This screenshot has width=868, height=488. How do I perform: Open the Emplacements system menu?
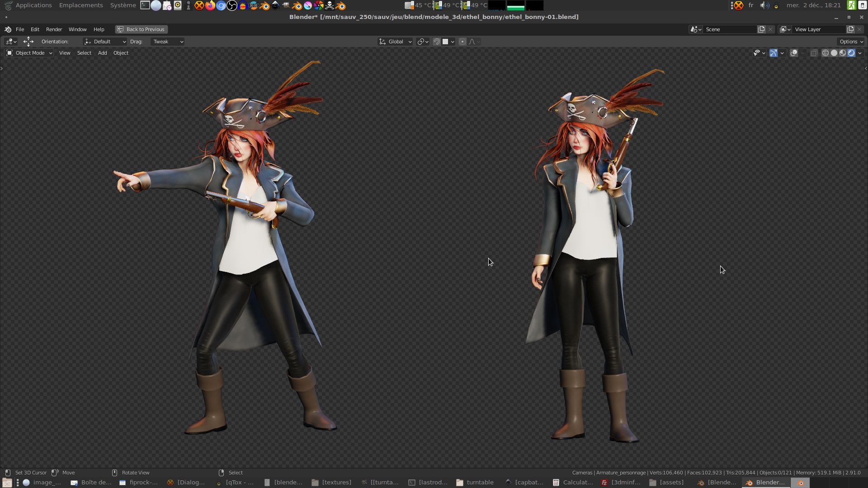coord(81,5)
